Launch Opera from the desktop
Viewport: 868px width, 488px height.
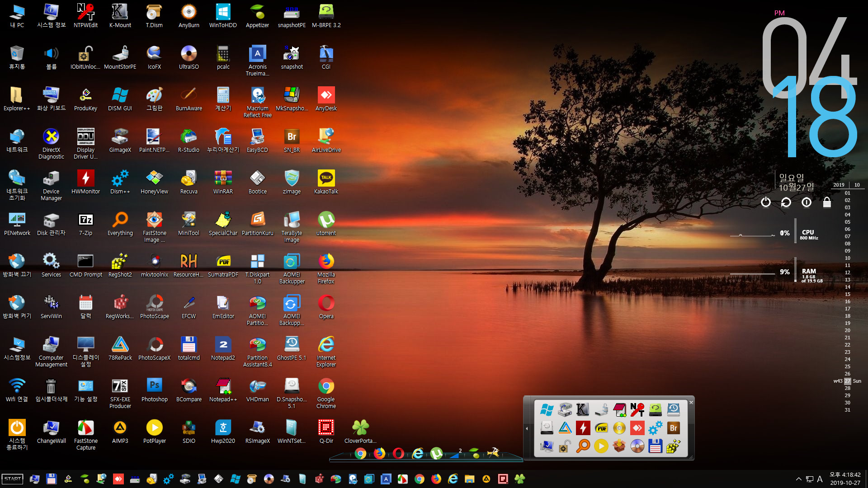point(326,307)
